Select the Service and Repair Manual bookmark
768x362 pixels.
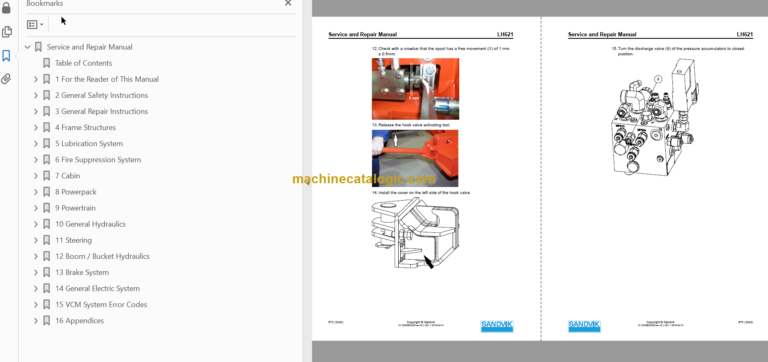tap(89, 47)
